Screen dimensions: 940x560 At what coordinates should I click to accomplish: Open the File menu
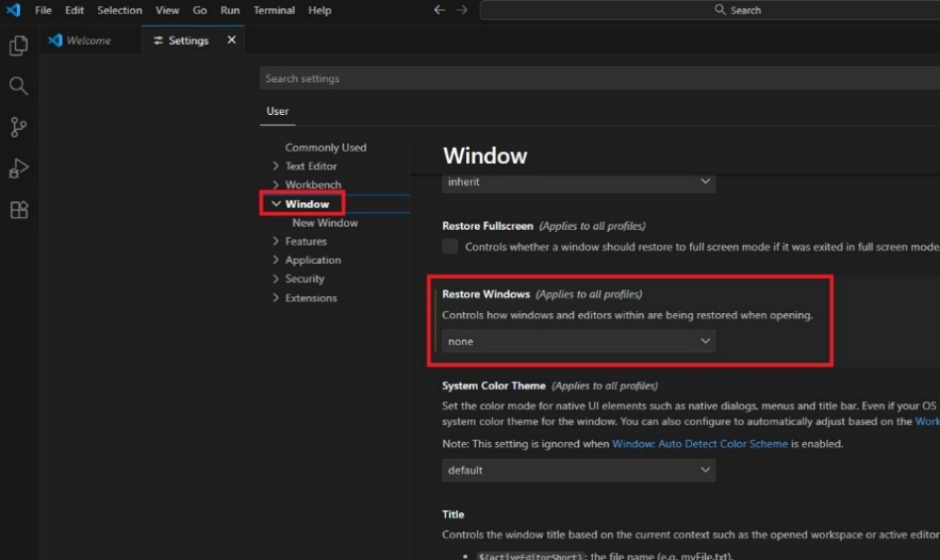[x=44, y=10]
